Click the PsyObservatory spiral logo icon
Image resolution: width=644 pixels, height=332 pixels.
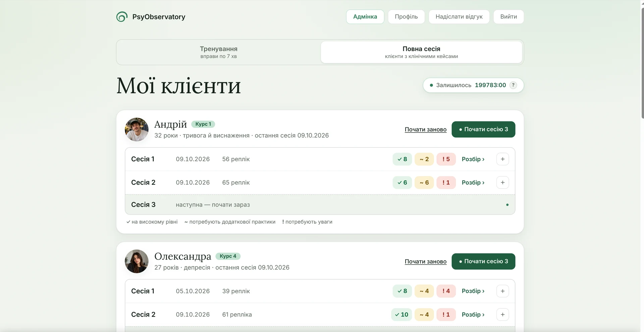[x=122, y=17]
